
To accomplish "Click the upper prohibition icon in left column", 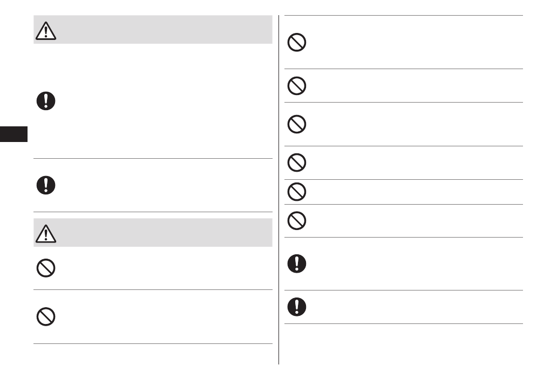I will (x=46, y=268).
